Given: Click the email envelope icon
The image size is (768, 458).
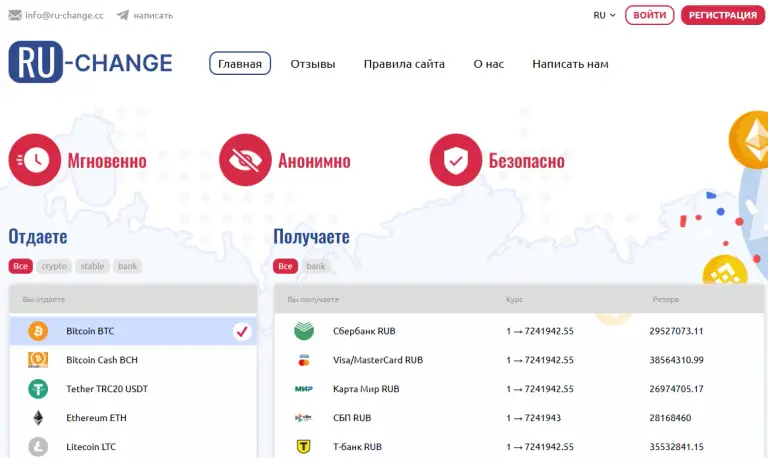Looking at the screenshot, I should [x=15, y=15].
